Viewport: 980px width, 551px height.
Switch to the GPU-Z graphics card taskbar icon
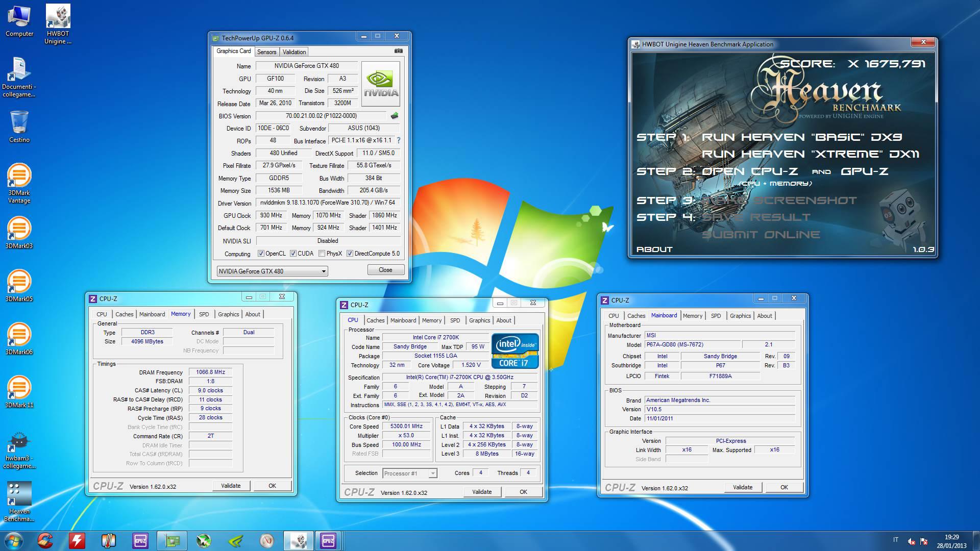tap(172, 541)
